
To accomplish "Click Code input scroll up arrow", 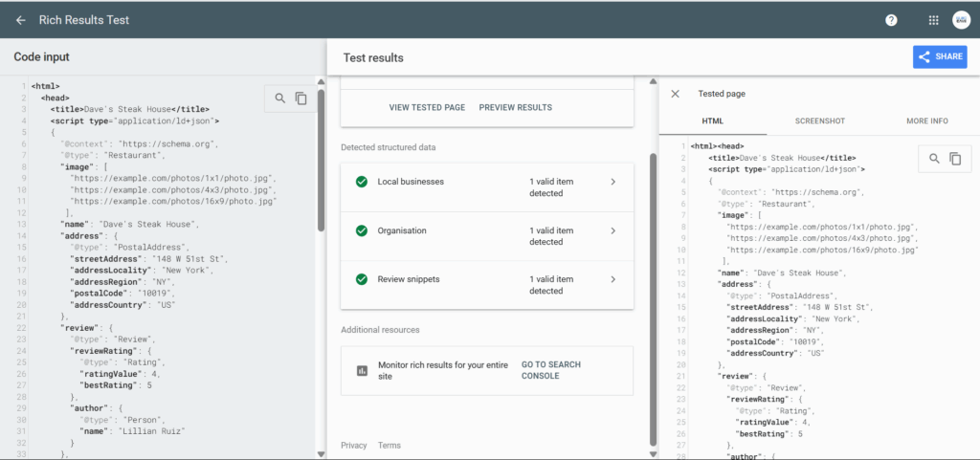I will click(x=321, y=81).
